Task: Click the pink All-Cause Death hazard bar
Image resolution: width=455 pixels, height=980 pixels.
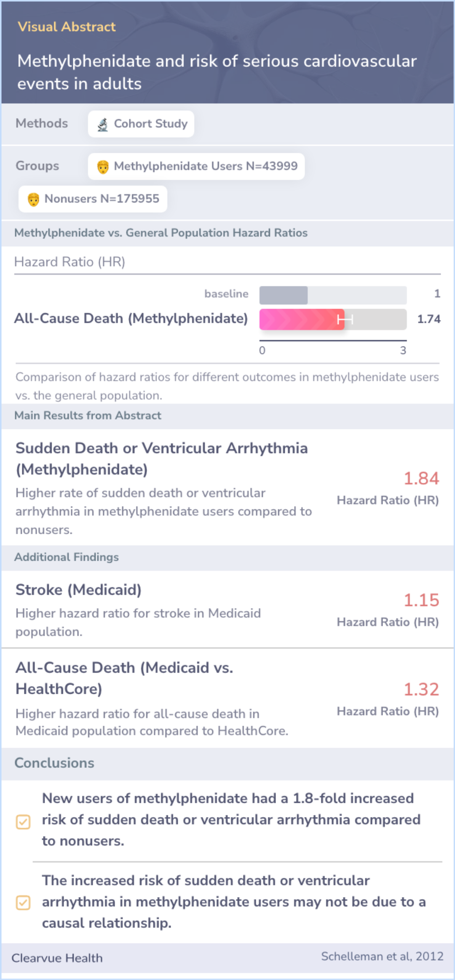Action: tap(302, 320)
